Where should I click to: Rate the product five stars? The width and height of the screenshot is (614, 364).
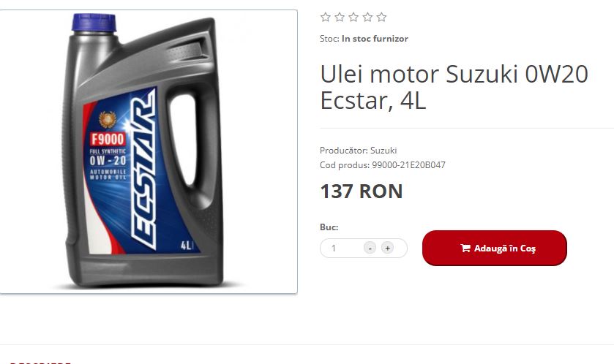pyautogui.click(x=381, y=17)
